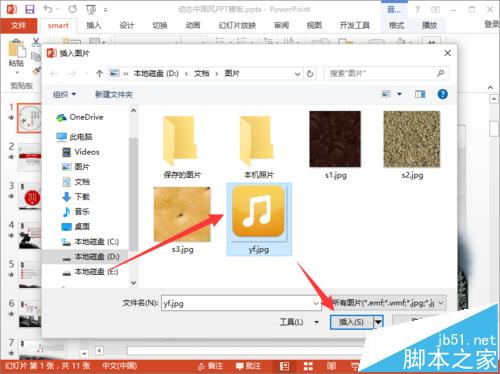Change view layout icon in dialog toolbar
Screen dimensions: 500x374
pyautogui.click(x=386, y=94)
